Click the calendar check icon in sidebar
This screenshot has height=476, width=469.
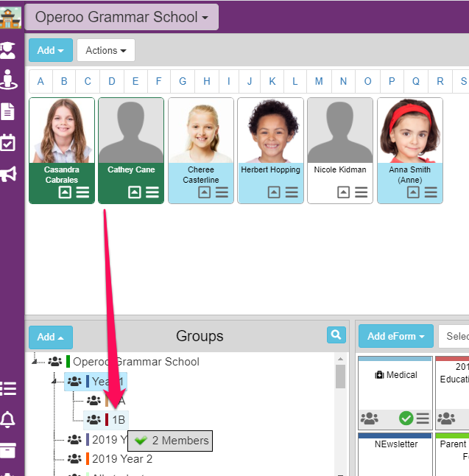point(8,143)
